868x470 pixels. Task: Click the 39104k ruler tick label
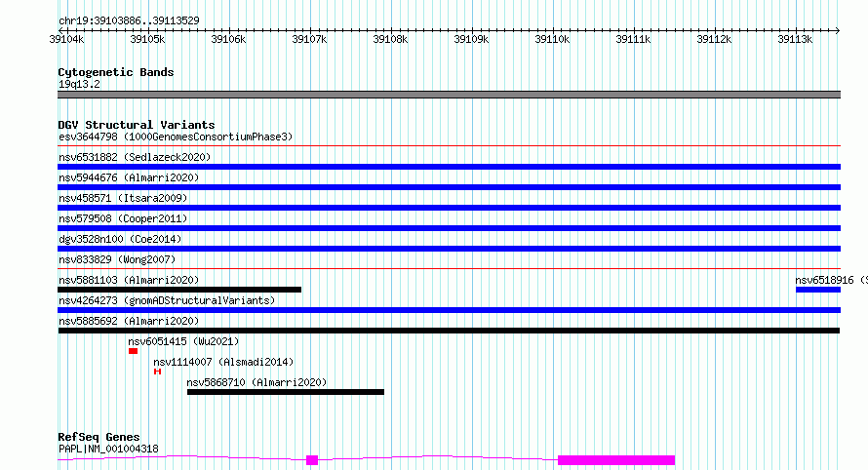pos(66,39)
